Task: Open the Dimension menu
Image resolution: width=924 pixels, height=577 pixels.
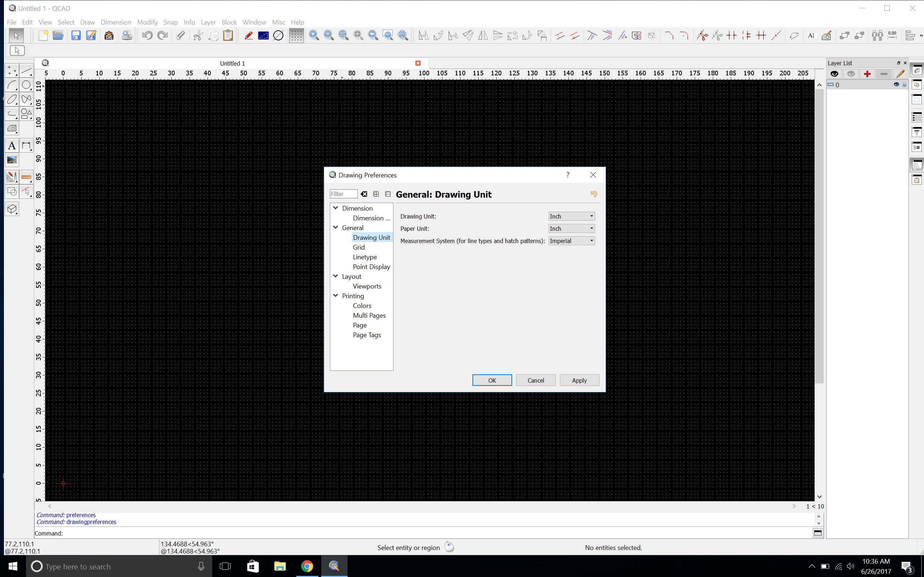Action: pyautogui.click(x=116, y=22)
